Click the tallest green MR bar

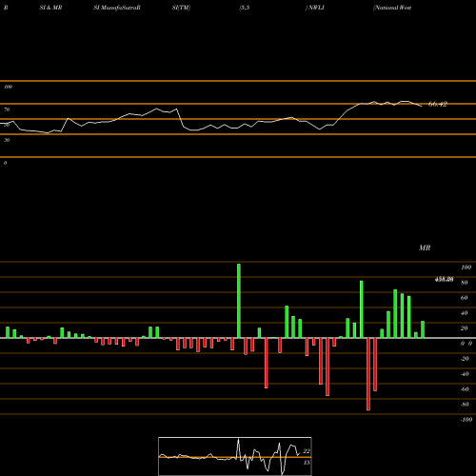239,301
